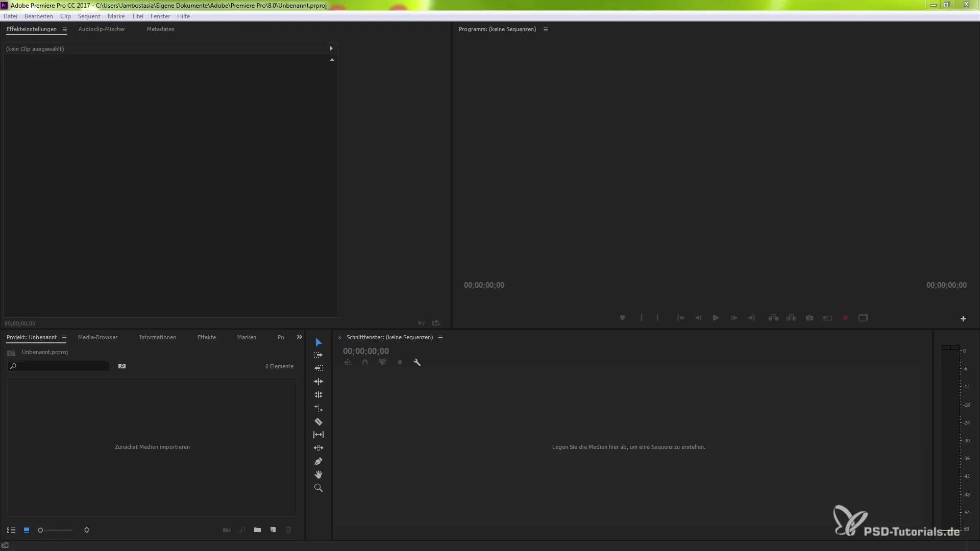Viewport: 980px width, 551px height.
Task: Click Project panel search field
Action: 58,366
